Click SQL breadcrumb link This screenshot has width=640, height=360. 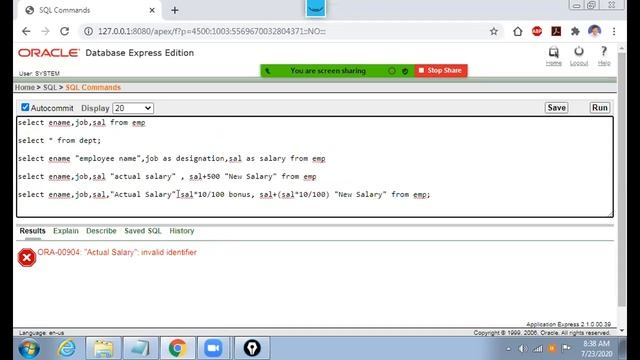50,87
